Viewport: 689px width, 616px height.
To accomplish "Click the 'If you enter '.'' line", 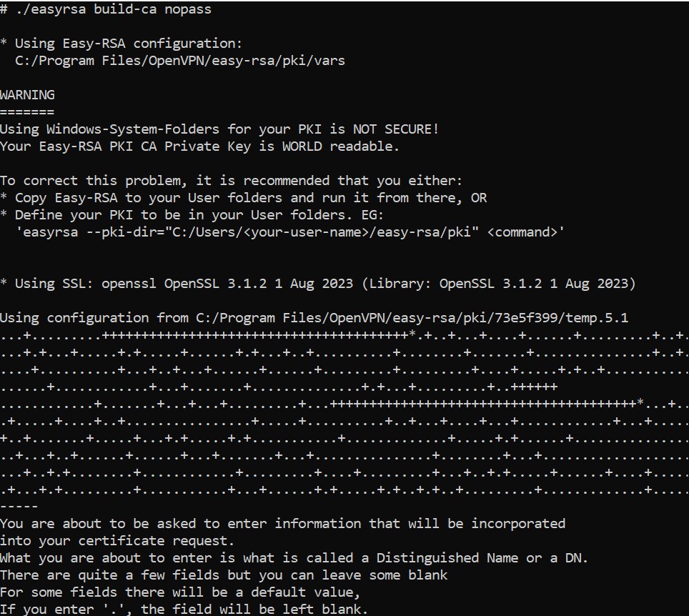I will pyautogui.click(x=184, y=610).
